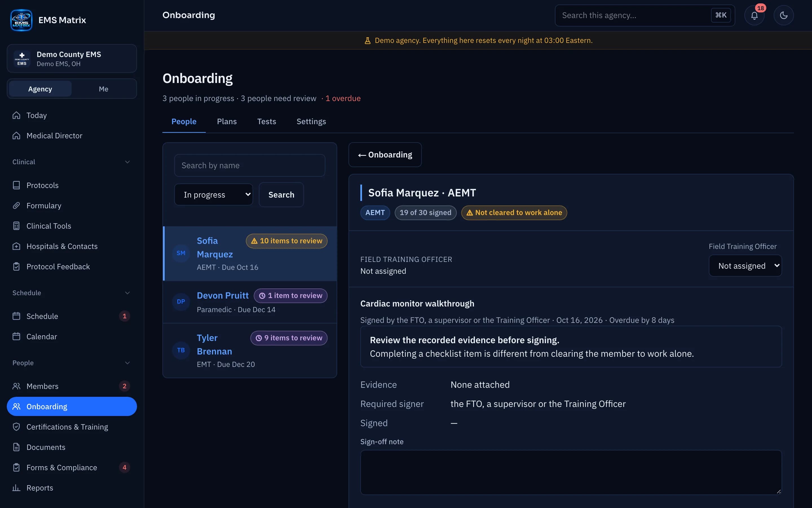Screen dimensions: 812x508
Task: Click into the Sign-off note text area
Action: point(571,472)
